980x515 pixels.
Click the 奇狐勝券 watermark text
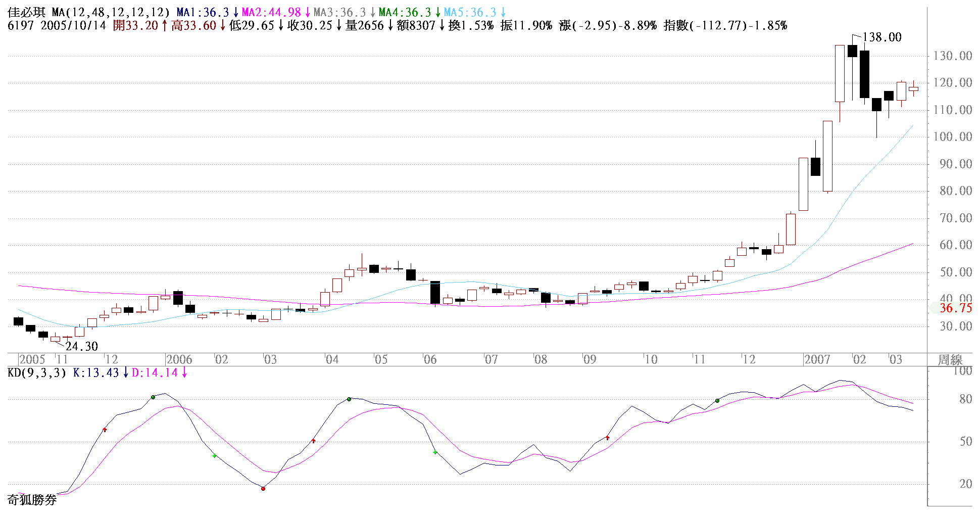click(x=32, y=500)
